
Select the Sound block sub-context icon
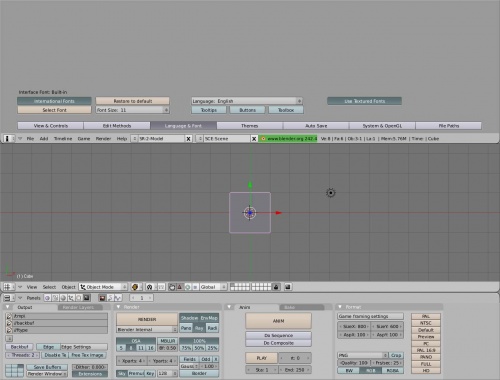[118, 298]
